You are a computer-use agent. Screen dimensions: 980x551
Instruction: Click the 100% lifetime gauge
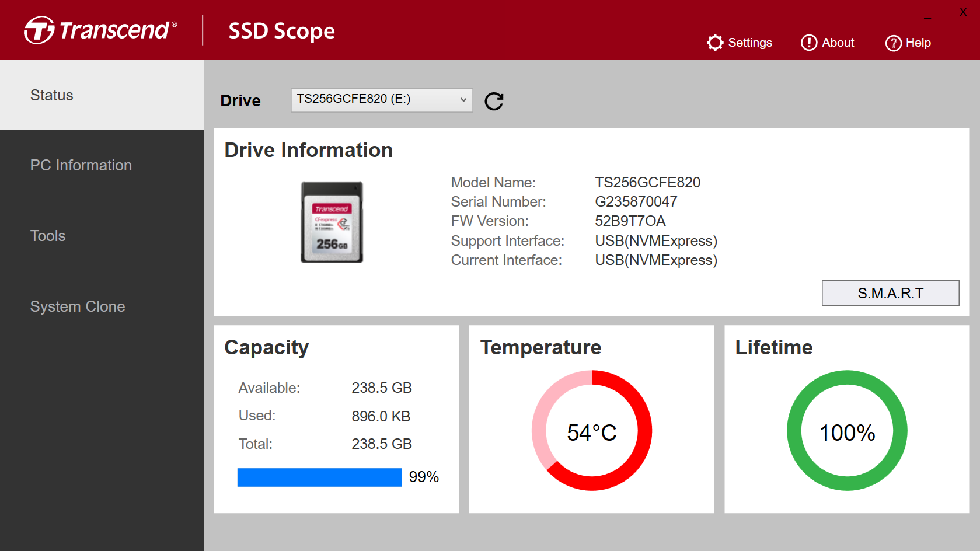tap(847, 431)
